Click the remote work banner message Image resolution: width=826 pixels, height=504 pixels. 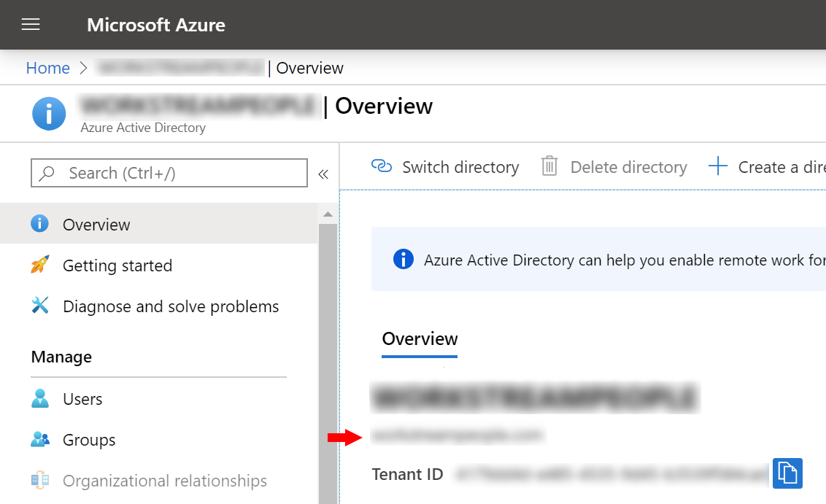(625, 260)
